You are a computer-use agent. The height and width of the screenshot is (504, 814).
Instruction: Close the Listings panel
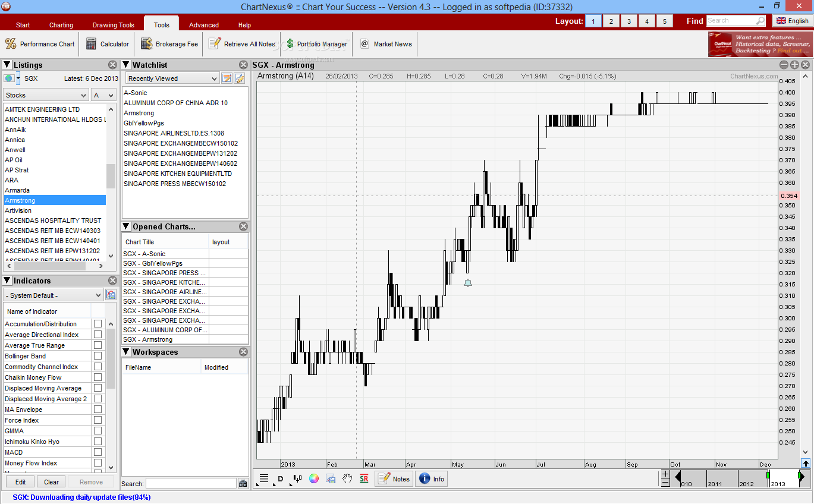click(112, 65)
